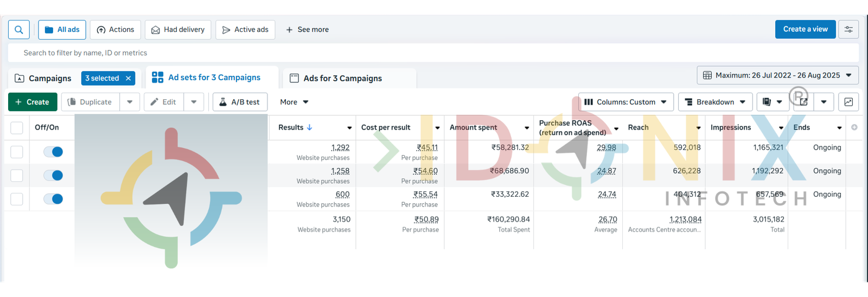This screenshot has height=297, width=868.
Task: Toggle off the second ad set
Action: [x=53, y=175]
